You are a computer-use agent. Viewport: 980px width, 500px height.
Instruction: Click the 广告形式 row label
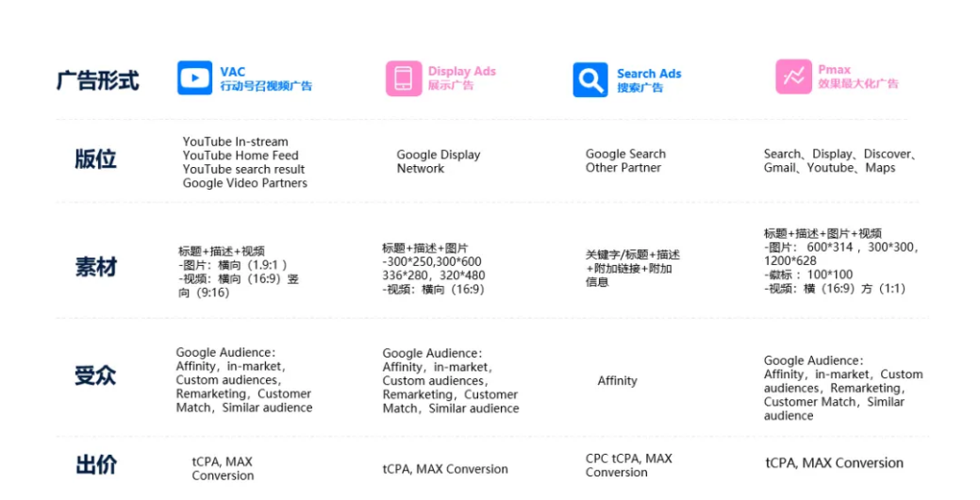[x=97, y=80]
